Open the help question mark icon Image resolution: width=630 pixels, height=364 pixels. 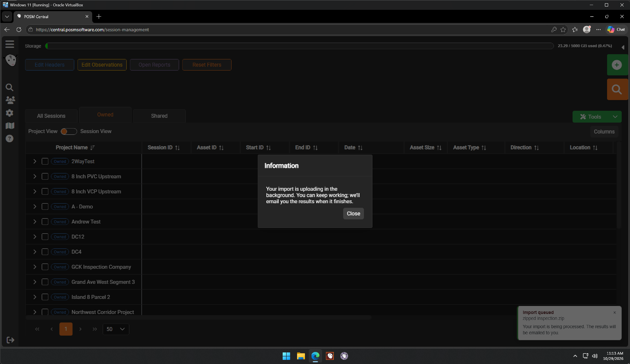(x=9, y=139)
